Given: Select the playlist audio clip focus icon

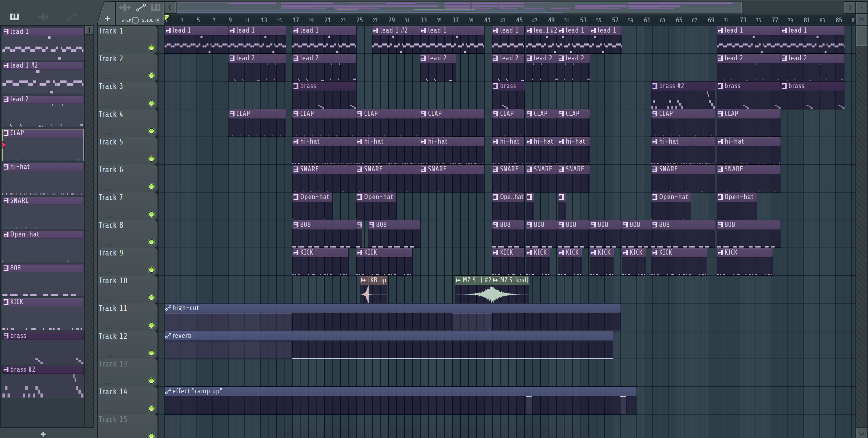Looking at the screenshot, I should 124,8.
